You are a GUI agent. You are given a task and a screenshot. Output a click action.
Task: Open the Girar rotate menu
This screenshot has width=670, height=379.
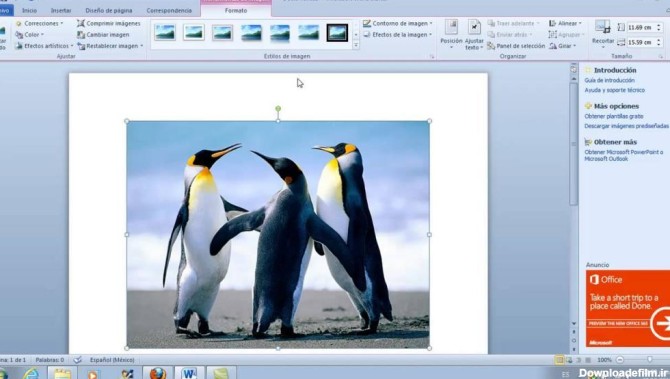pyautogui.click(x=563, y=45)
